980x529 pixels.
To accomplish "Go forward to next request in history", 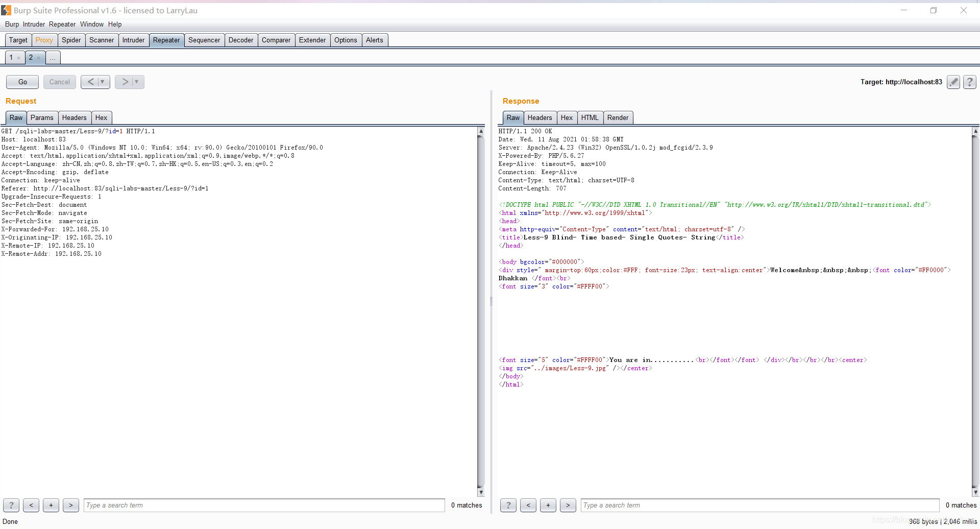I will pos(125,82).
